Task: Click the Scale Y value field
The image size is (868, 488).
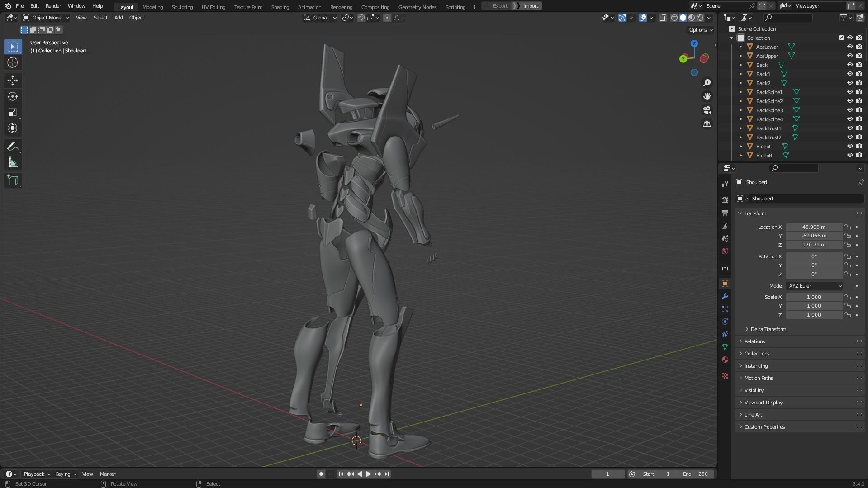Action: pos(814,306)
